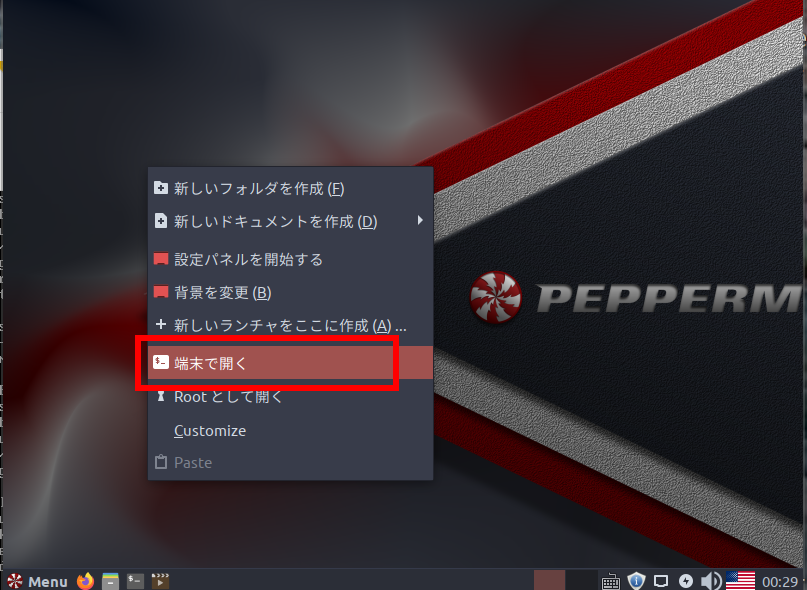Viewport: 807px width, 590px height.
Task: Select 設定パネルを開始する menu entry
Action: pyautogui.click(x=290, y=259)
